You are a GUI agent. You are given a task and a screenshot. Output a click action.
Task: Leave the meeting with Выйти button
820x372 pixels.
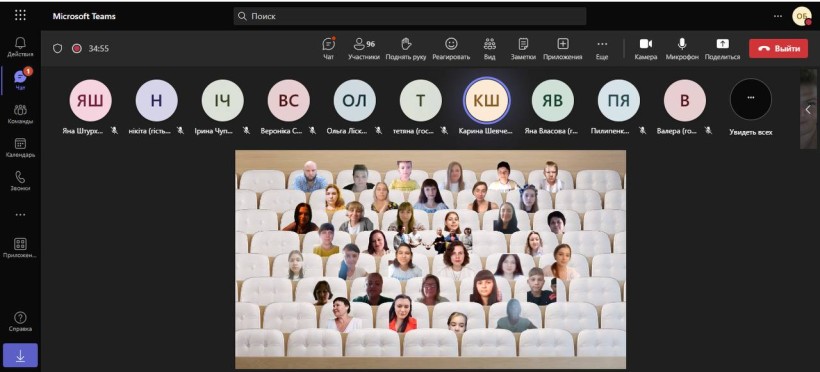point(778,49)
